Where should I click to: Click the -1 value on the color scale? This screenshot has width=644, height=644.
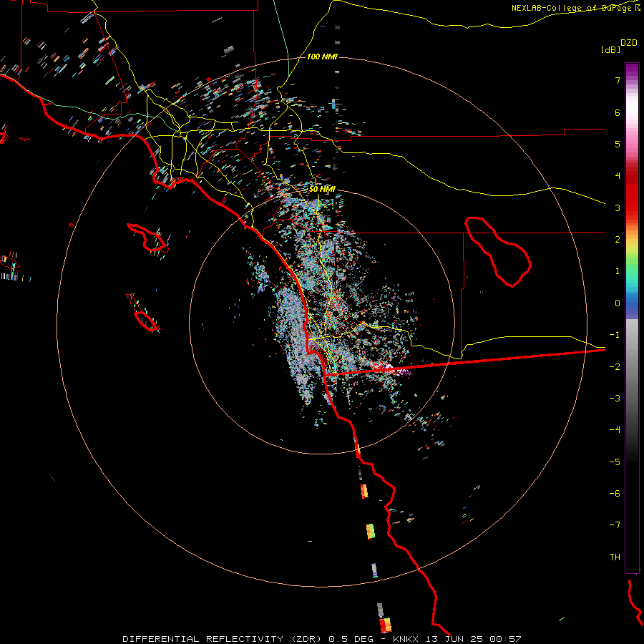coord(615,335)
